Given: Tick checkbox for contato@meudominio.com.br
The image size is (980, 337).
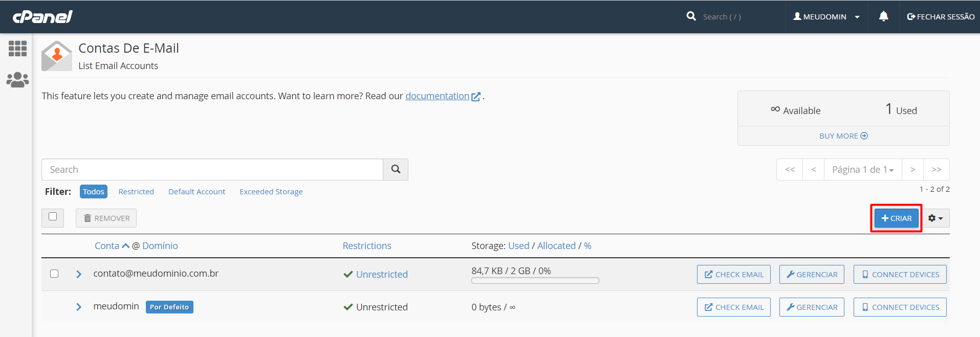Looking at the screenshot, I should tap(54, 274).
